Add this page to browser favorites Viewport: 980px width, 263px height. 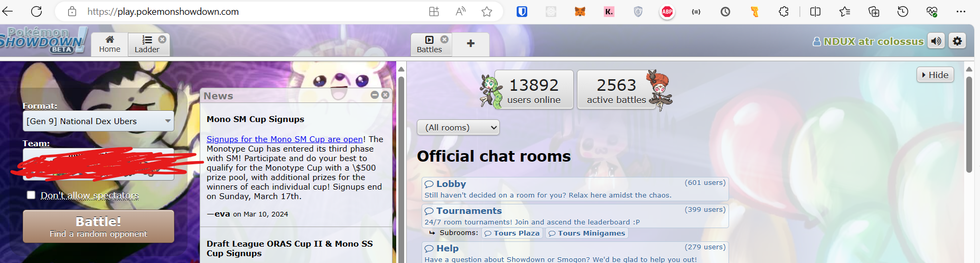pyautogui.click(x=487, y=12)
